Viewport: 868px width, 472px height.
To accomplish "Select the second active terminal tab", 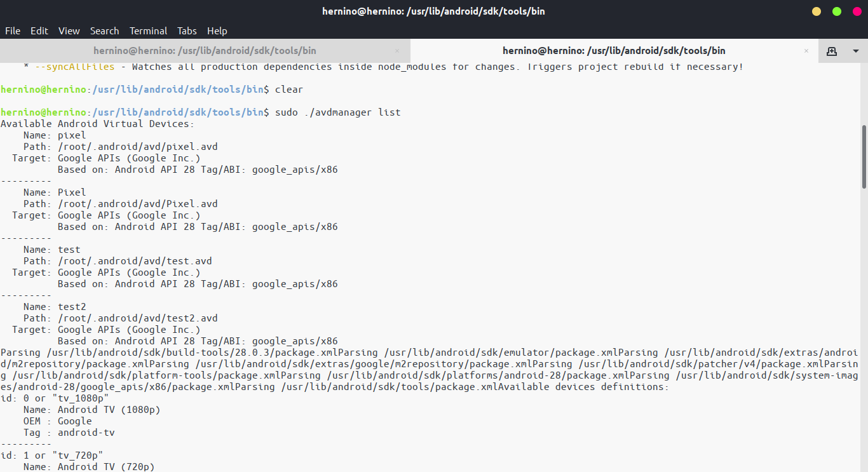I will [614, 51].
